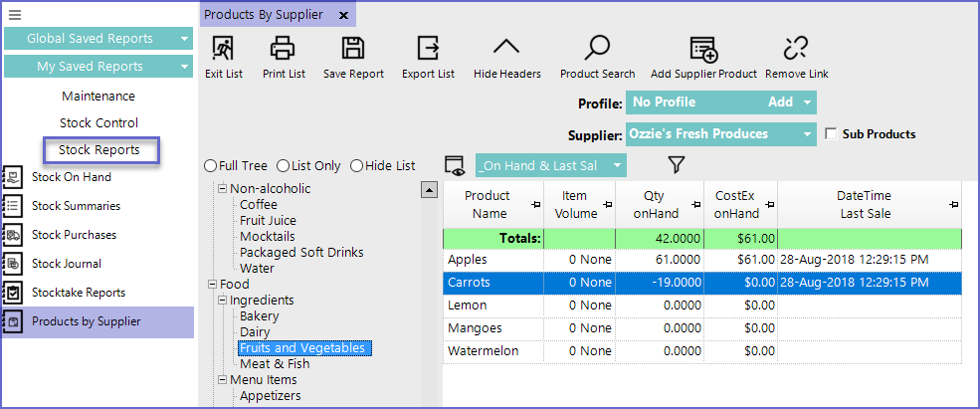Image resolution: width=980 pixels, height=409 pixels.
Task: Close the Products By Supplier tab
Action: (x=343, y=15)
